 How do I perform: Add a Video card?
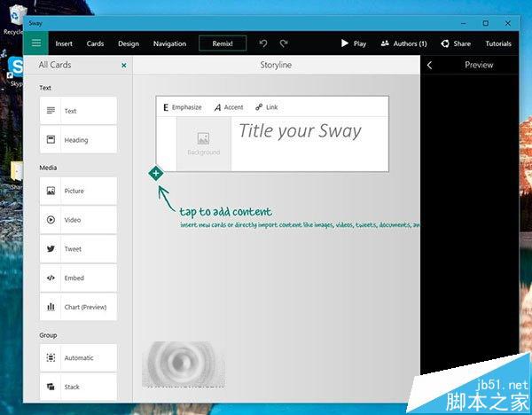(x=78, y=220)
